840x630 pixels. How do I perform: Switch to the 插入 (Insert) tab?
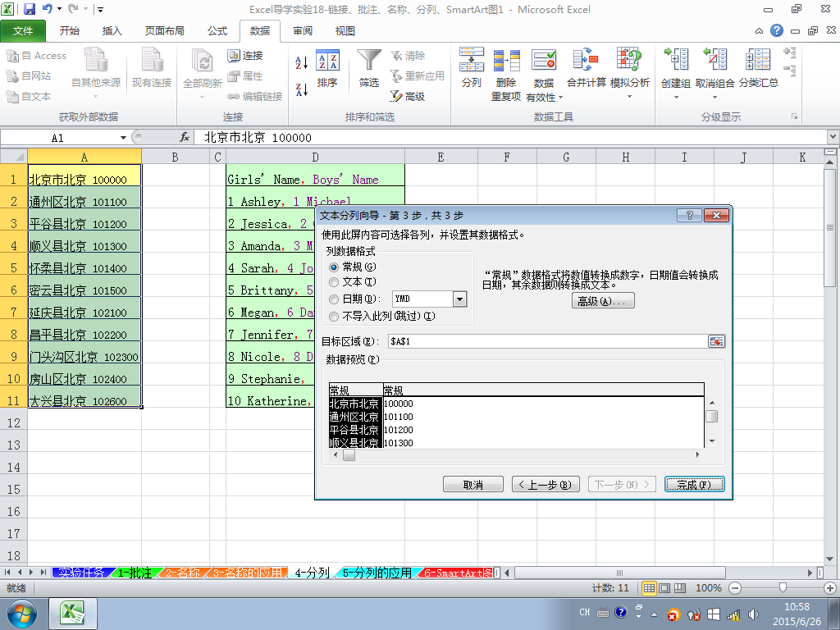pos(112,31)
